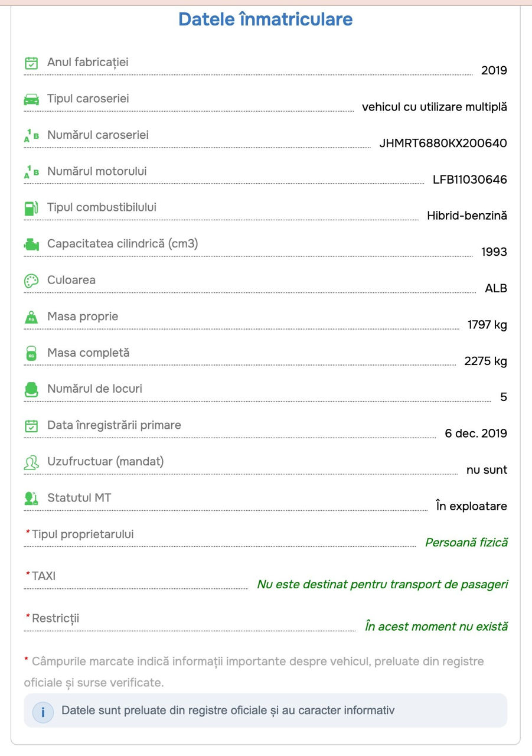Click the engine icon beside Capacitatea cilindrică
The image size is (532, 756).
tap(31, 245)
